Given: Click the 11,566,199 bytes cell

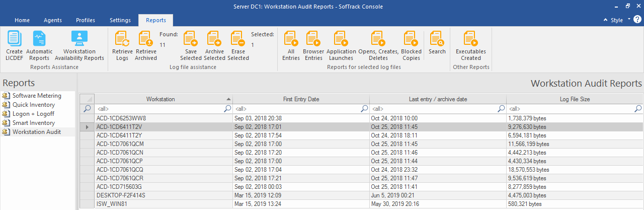Looking at the screenshot, I should (x=575, y=144).
